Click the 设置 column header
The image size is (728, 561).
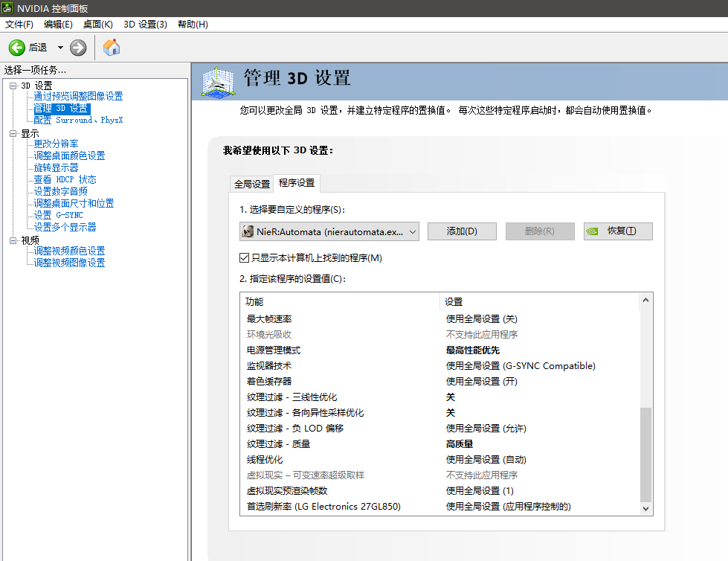540,301
